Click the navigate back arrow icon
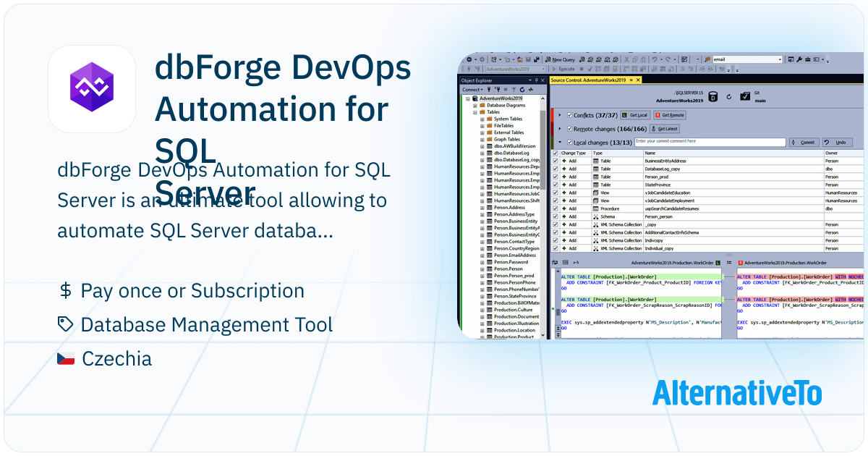The width and height of the screenshot is (868, 456). click(469, 59)
